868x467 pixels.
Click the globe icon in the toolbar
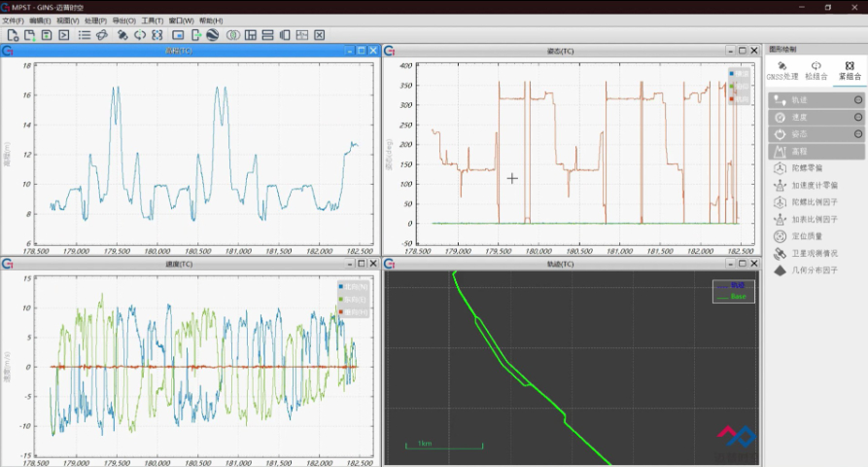[x=212, y=35]
